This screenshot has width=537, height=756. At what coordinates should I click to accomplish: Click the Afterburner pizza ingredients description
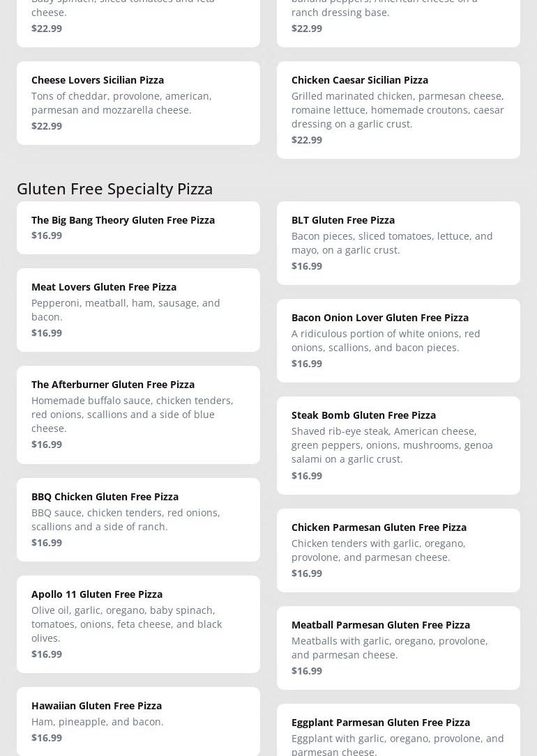click(133, 415)
